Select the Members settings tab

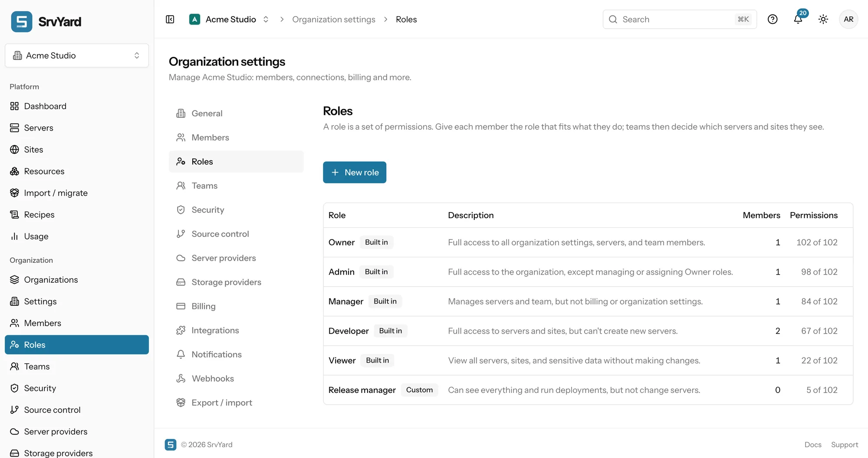click(236, 137)
